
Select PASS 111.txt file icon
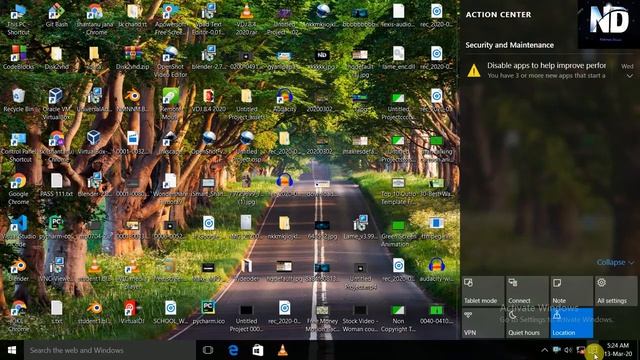pos(56,184)
